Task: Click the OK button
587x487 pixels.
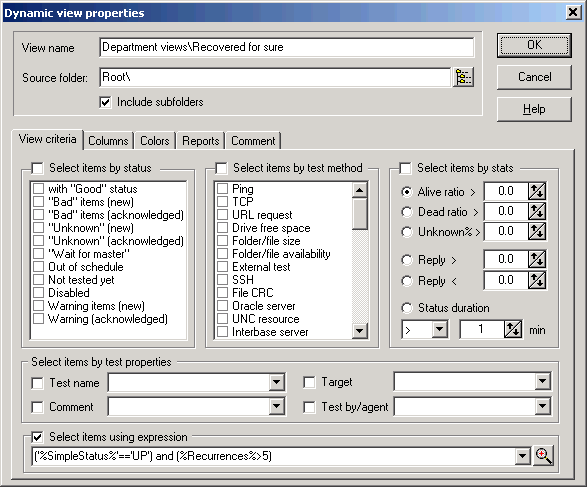Action: click(534, 45)
